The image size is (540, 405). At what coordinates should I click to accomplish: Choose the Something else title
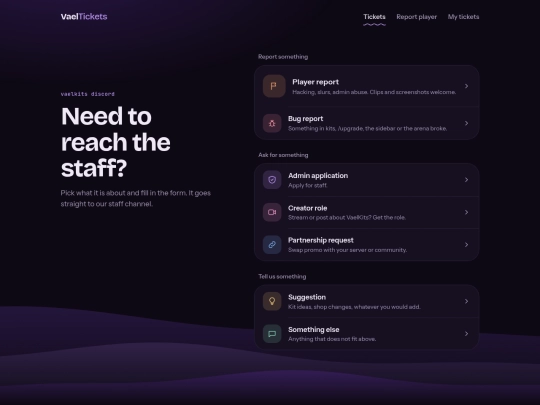(314, 330)
